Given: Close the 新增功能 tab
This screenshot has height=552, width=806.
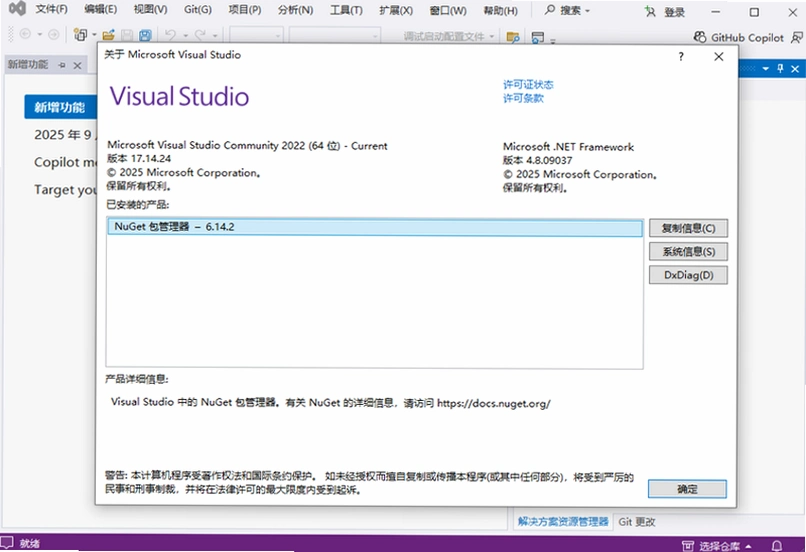Looking at the screenshot, I should (77, 65).
